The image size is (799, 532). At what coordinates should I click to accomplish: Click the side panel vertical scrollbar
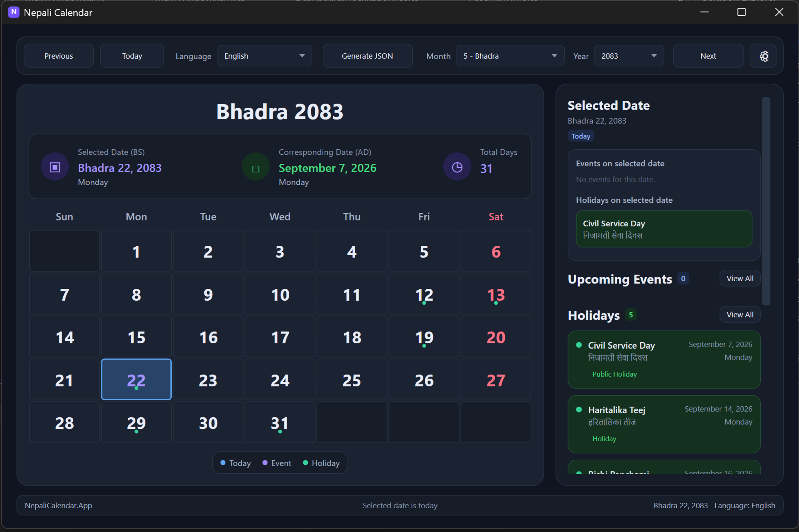click(766, 201)
